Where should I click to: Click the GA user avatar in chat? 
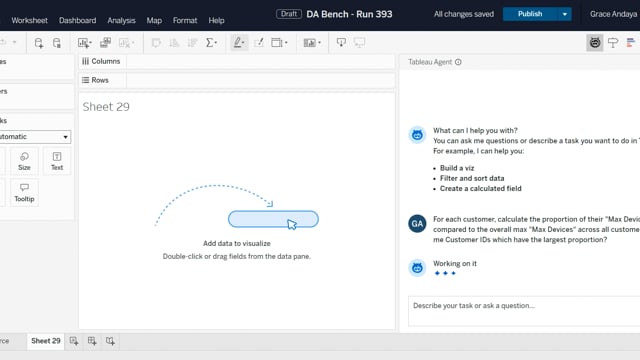tap(417, 224)
